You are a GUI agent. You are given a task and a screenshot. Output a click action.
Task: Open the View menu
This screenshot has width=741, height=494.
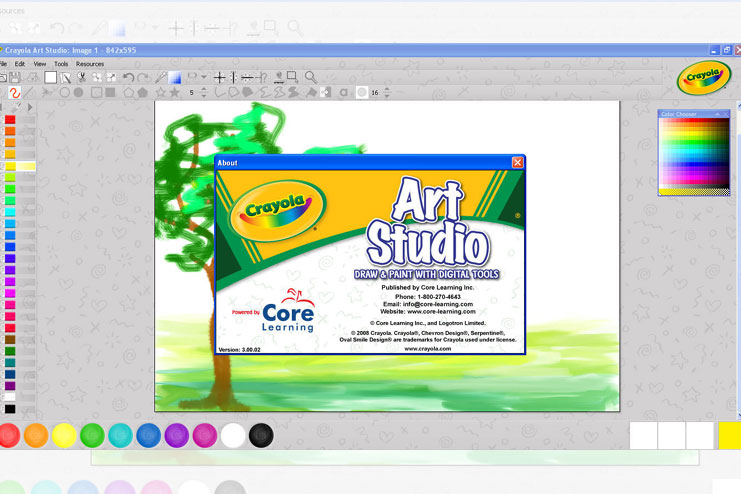pos(40,64)
